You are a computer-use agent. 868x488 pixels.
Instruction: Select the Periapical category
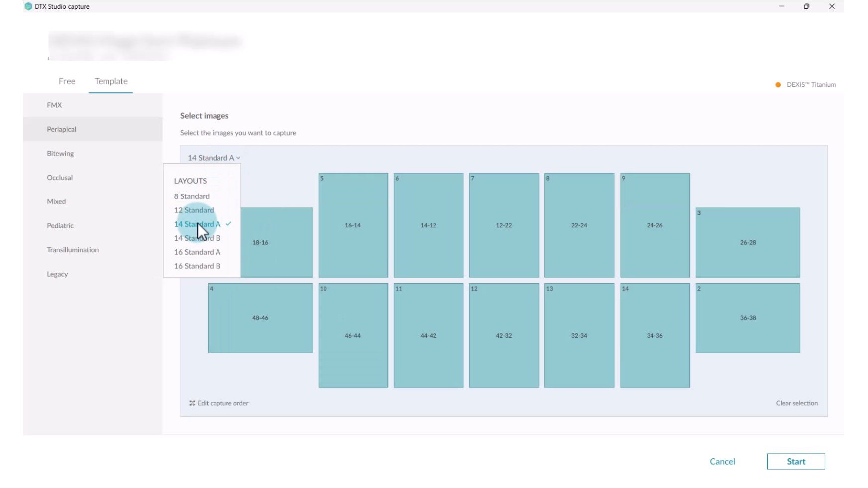click(x=93, y=129)
